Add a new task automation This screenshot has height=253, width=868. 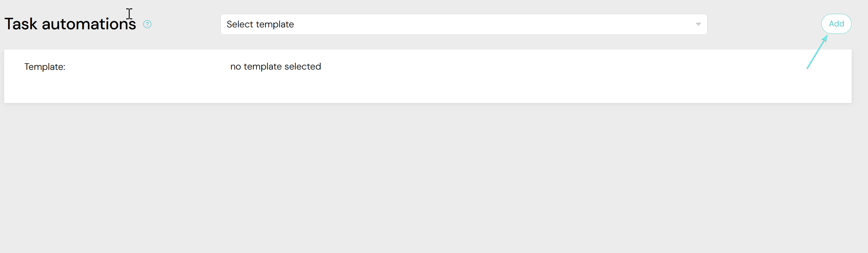tap(836, 24)
